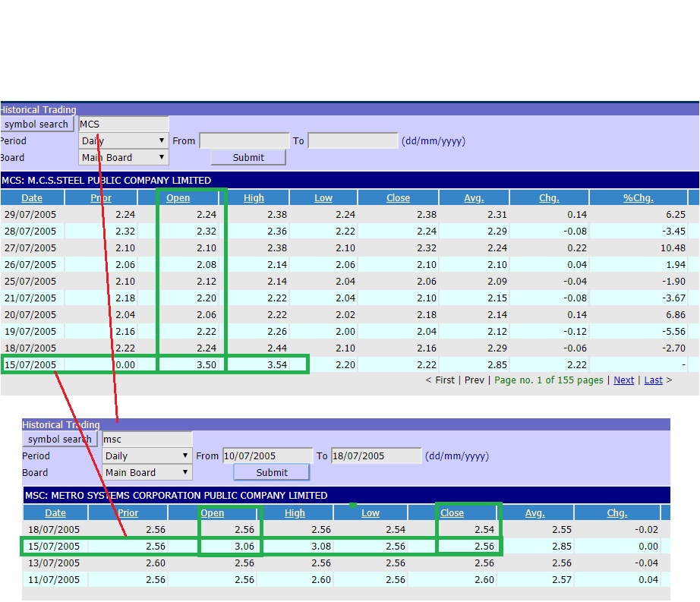The width and height of the screenshot is (700, 602).
Task: Select the 20/07/2005 date cell
Action: 30,315
